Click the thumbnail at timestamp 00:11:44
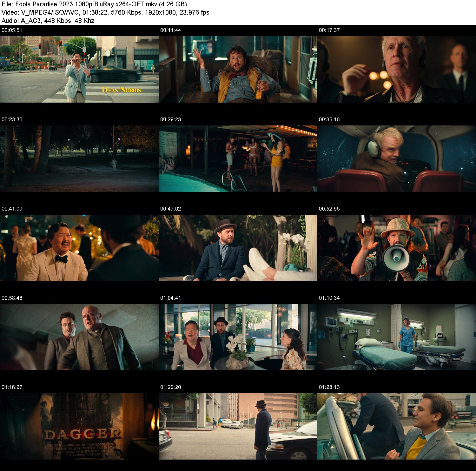Image resolution: width=476 pixels, height=471 pixels. click(x=238, y=69)
